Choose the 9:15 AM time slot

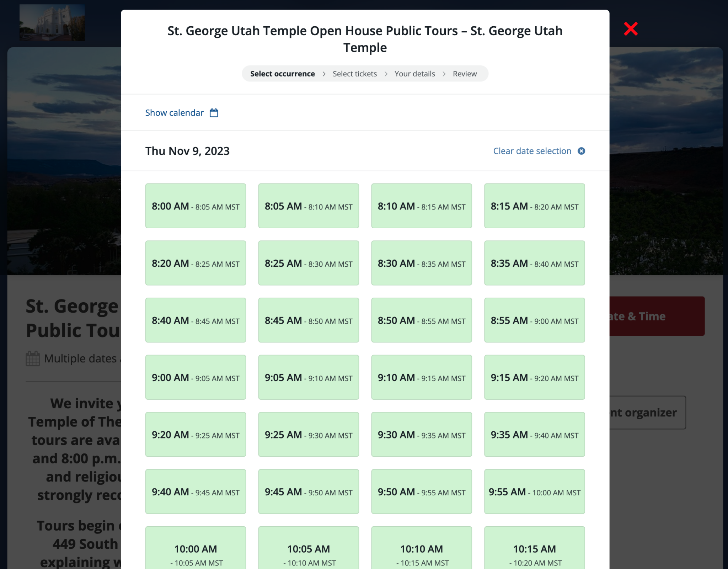(535, 377)
